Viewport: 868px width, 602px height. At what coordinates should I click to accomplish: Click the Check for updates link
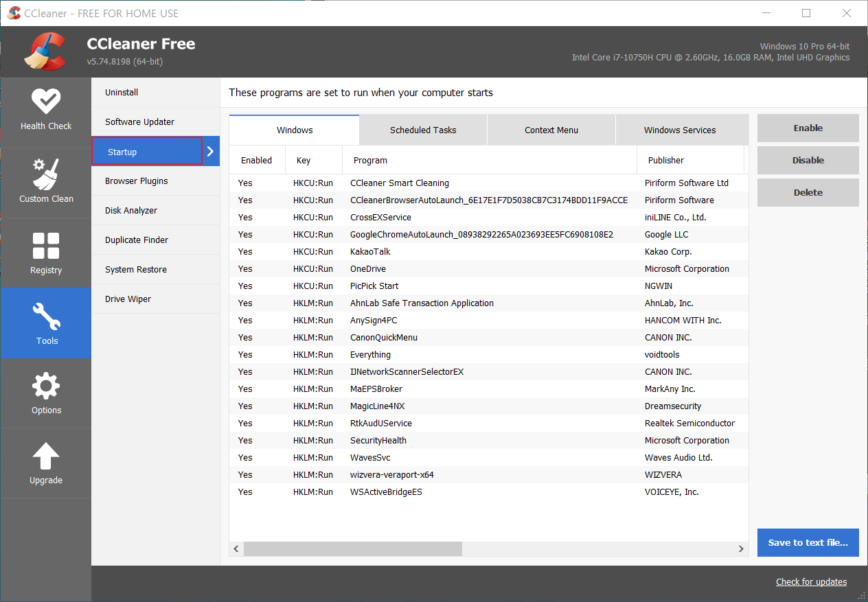(812, 581)
